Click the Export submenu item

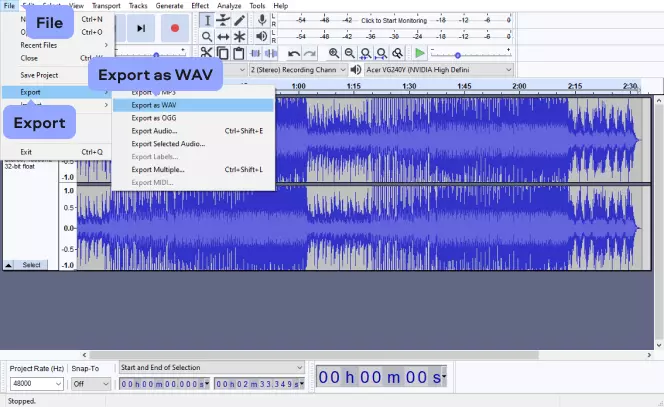tap(57, 92)
